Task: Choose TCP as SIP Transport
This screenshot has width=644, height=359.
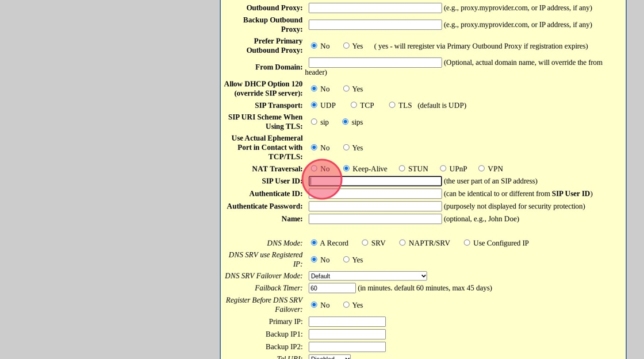Action: [x=354, y=105]
